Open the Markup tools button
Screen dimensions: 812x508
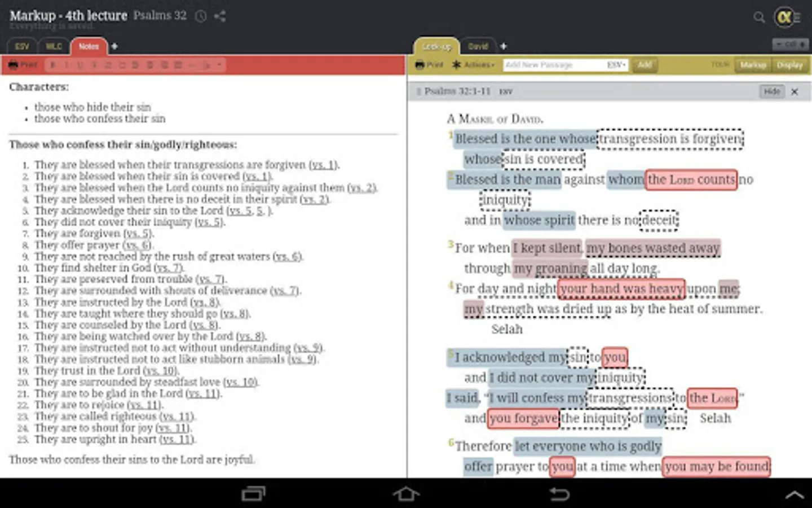click(x=753, y=65)
